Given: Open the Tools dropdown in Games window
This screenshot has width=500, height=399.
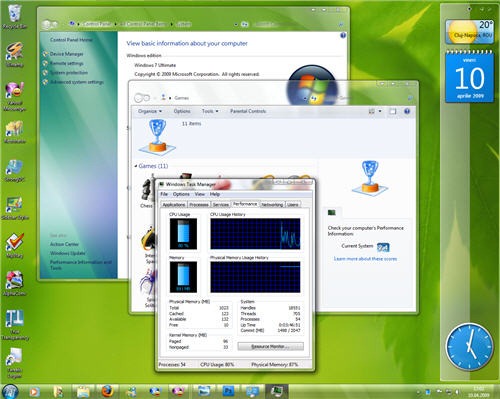Looking at the screenshot, I should point(210,111).
